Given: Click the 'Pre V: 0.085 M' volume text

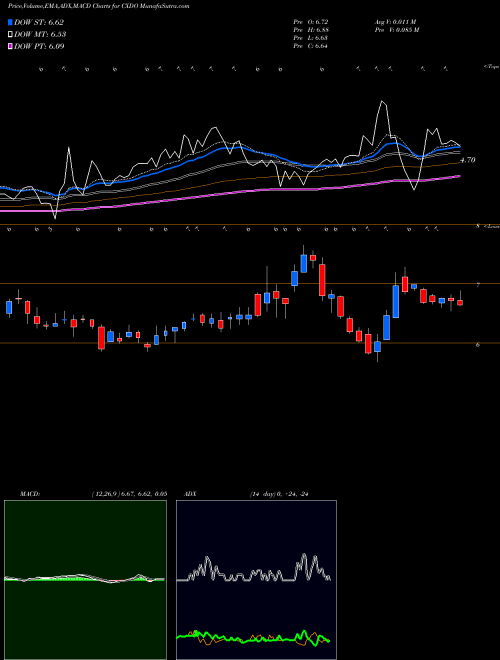Looking at the screenshot, I should pos(396,30).
